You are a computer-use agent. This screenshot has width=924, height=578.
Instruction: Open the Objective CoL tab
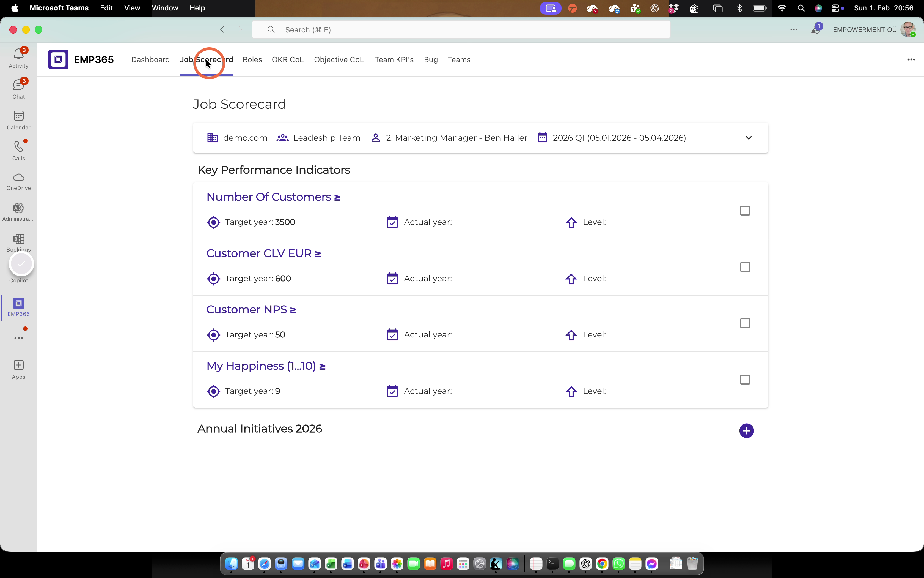point(339,60)
